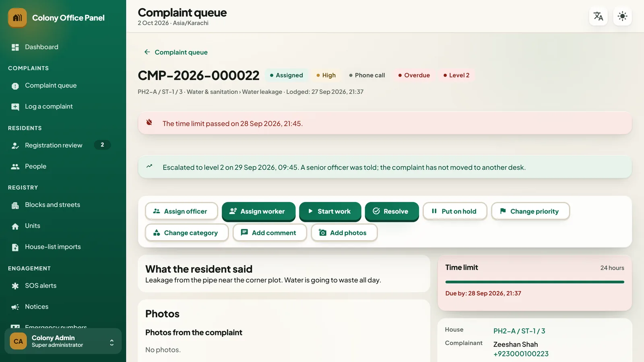
Task: Click the Registration review badge showing 2
Action: tap(102, 145)
